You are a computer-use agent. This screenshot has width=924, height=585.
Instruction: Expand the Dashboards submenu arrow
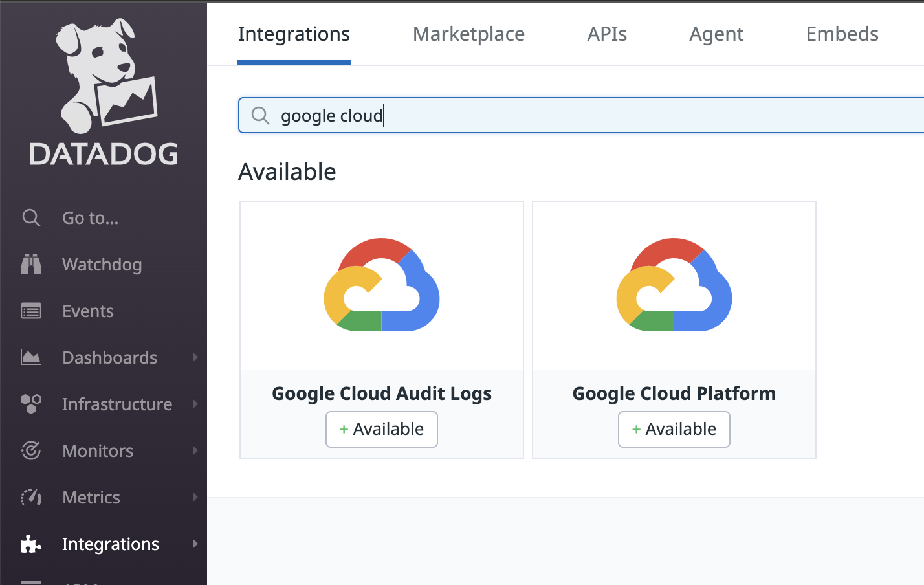pyautogui.click(x=195, y=358)
